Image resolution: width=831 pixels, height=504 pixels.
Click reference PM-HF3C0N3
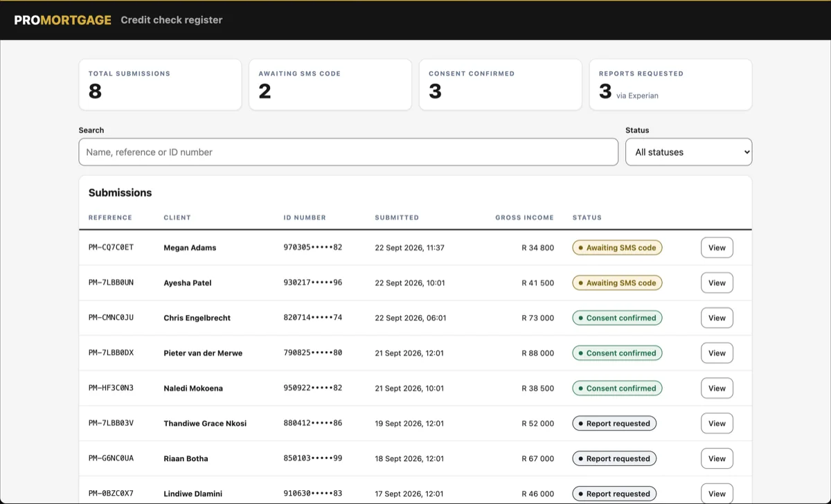pos(111,388)
